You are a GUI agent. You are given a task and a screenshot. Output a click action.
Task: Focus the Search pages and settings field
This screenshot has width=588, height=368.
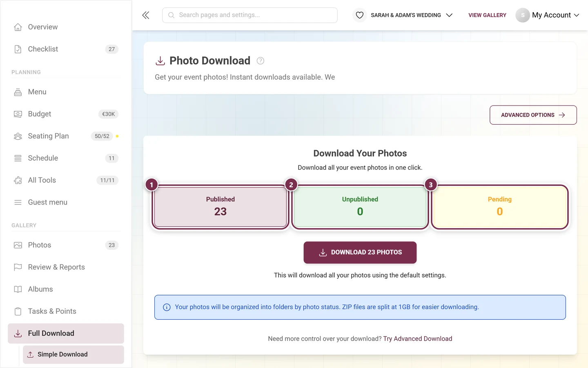[x=250, y=15]
